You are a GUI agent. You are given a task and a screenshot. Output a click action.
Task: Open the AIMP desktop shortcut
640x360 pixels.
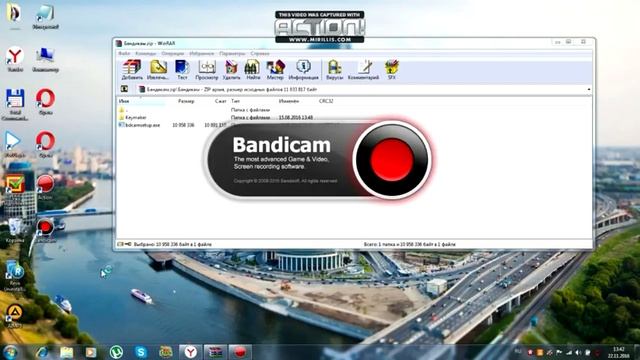pyautogui.click(x=15, y=316)
